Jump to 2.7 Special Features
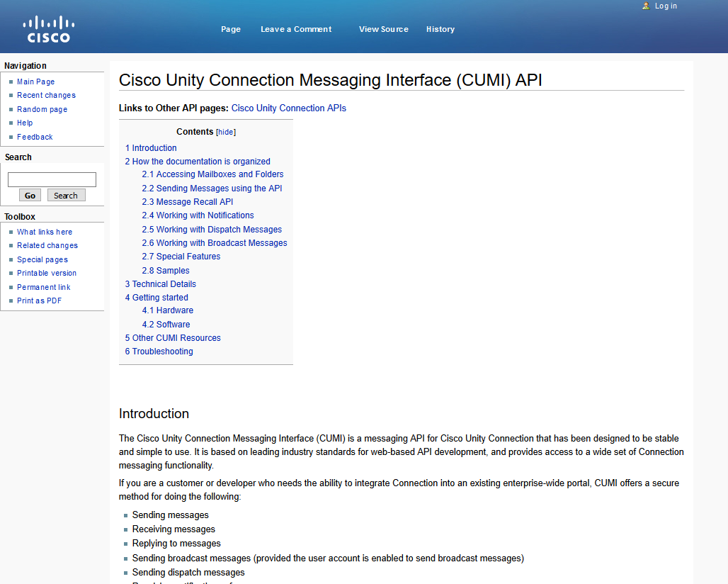This screenshot has height=584, width=728. pyautogui.click(x=181, y=257)
